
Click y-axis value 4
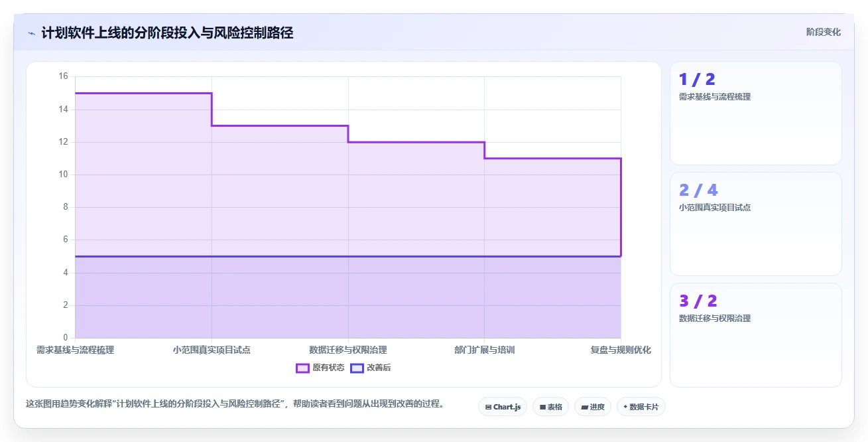(x=66, y=272)
